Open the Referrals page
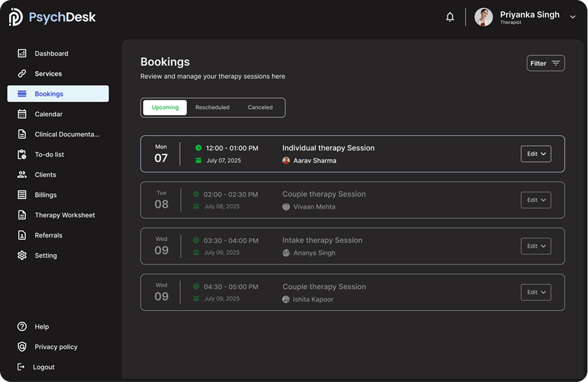The width and height of the screenshot is (588, 382). 48,235
